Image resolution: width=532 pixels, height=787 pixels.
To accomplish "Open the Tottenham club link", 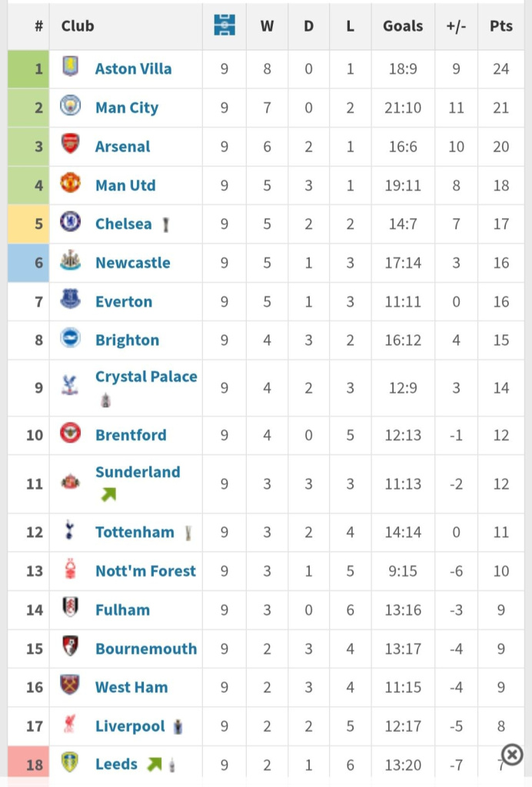I will pos(135,532).
